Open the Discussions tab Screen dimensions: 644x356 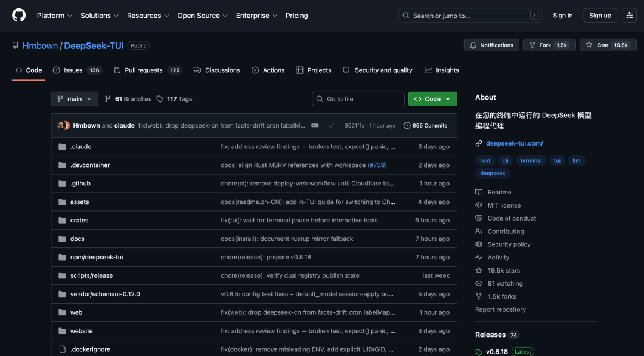click(x=217, y=70)
